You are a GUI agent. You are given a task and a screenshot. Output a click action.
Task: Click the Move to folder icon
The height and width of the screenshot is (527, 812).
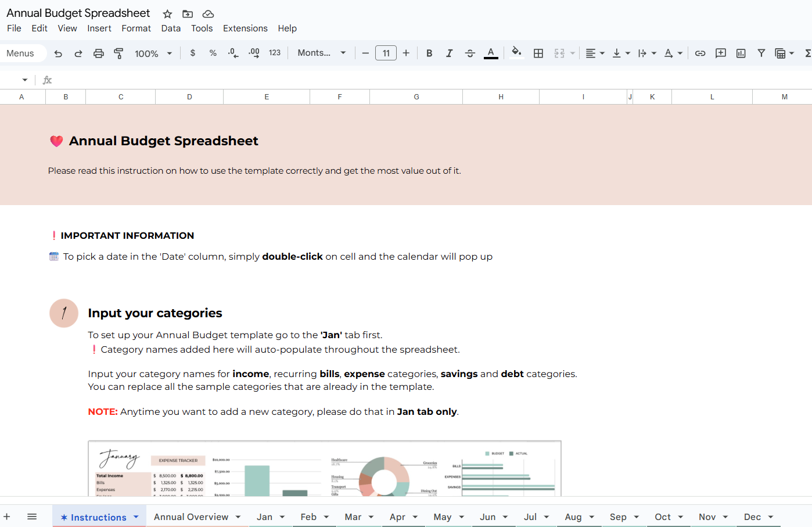188,14
